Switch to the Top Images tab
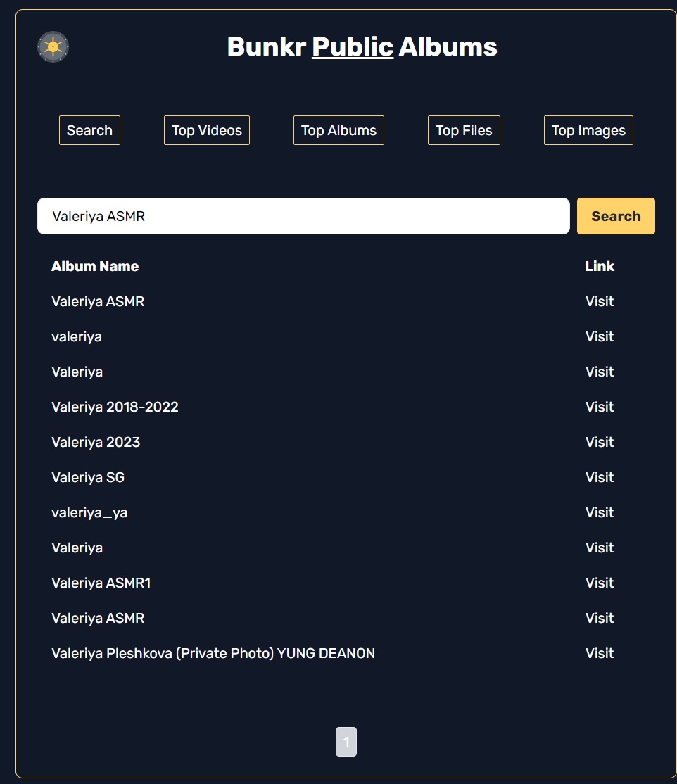This screenshot has width=677, height=784. [x=588, y=130]
